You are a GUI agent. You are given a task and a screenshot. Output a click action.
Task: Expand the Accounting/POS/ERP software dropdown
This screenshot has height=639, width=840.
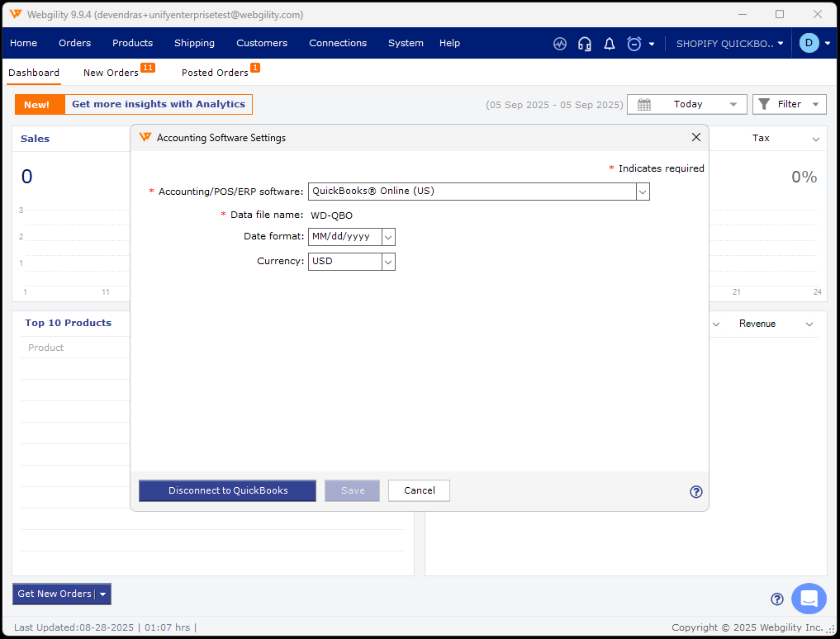coord(643,192)
